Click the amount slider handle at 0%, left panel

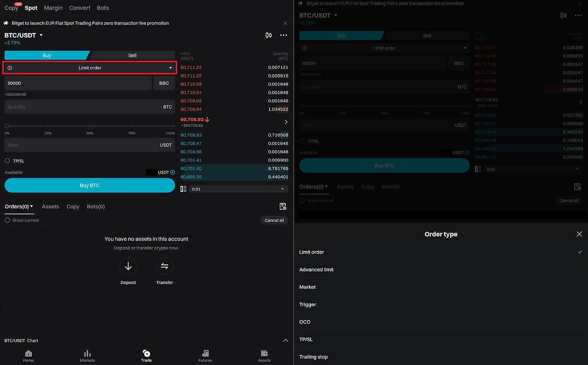7,126
